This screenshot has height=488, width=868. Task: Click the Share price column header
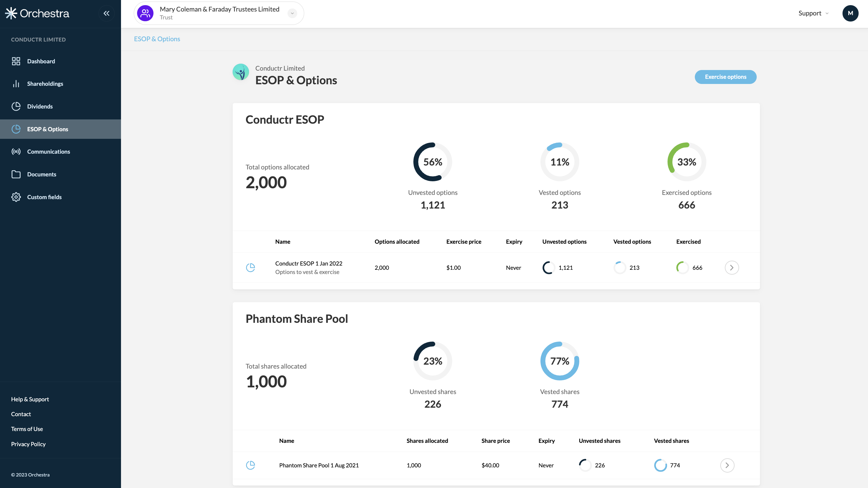point(496,441)
